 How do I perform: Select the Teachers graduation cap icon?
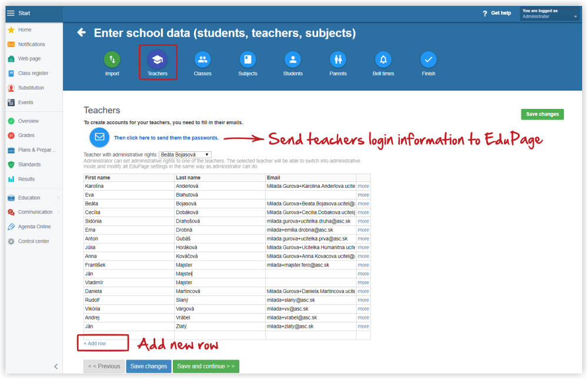pos(158,59)
